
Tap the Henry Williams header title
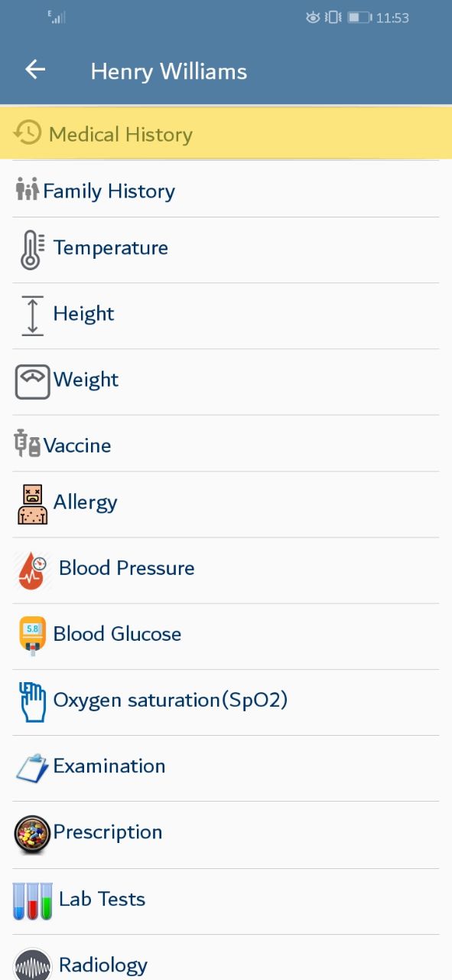pyautogui.click(x=169, y=71)
